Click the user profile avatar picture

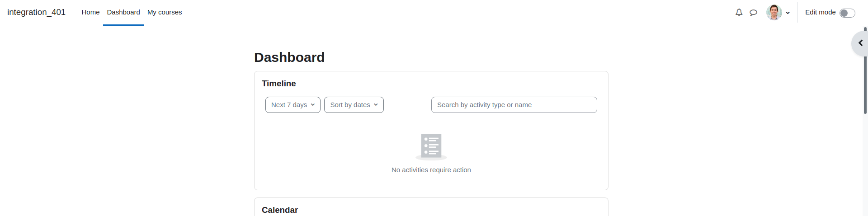774,13
